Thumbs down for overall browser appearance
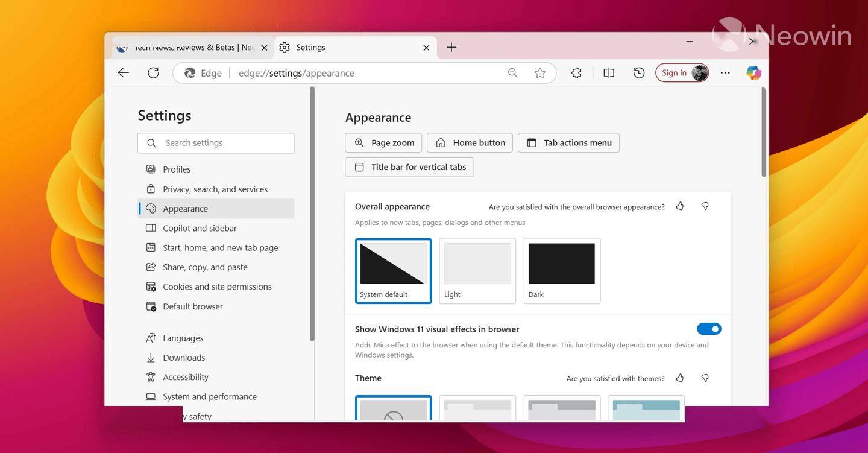 pyautogui.click(x=705, y=206)
